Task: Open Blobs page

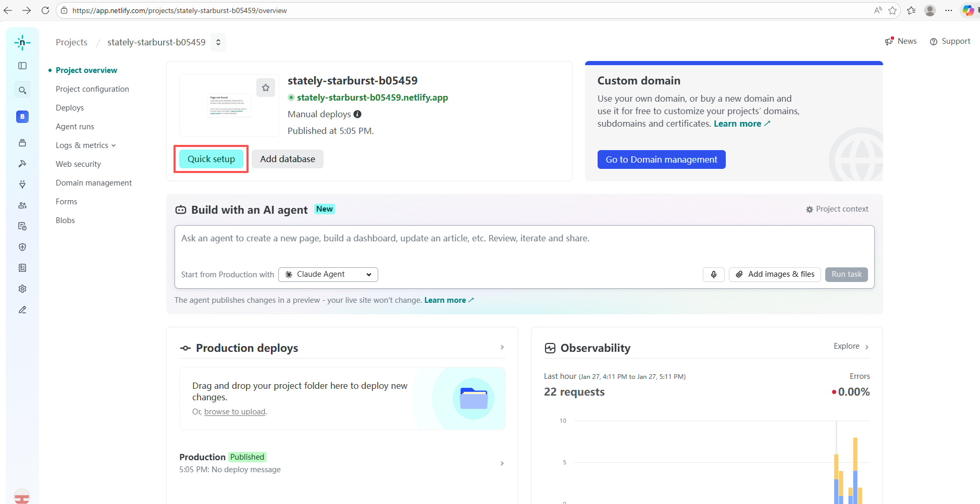Action: coord(65,220)
